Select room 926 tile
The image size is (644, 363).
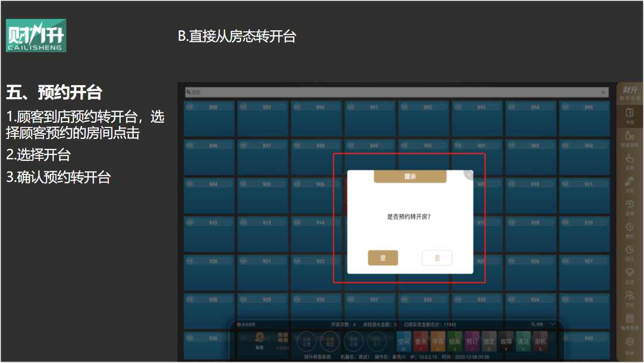531,273
